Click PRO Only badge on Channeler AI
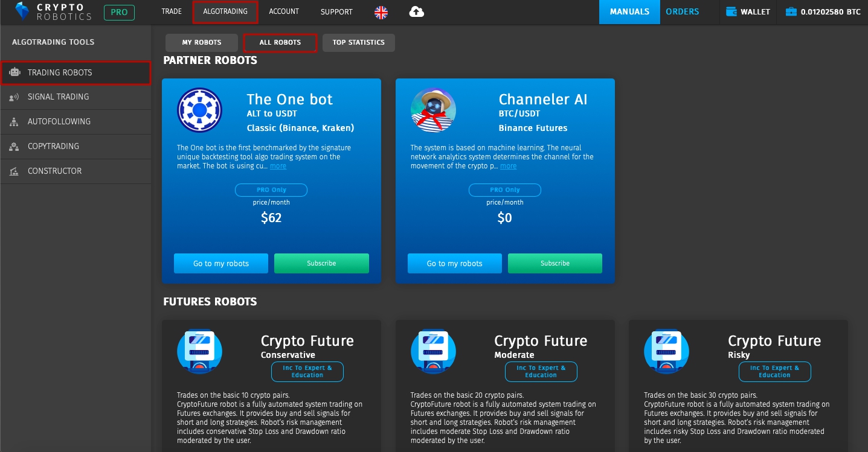868x452 pixels. 505,190
